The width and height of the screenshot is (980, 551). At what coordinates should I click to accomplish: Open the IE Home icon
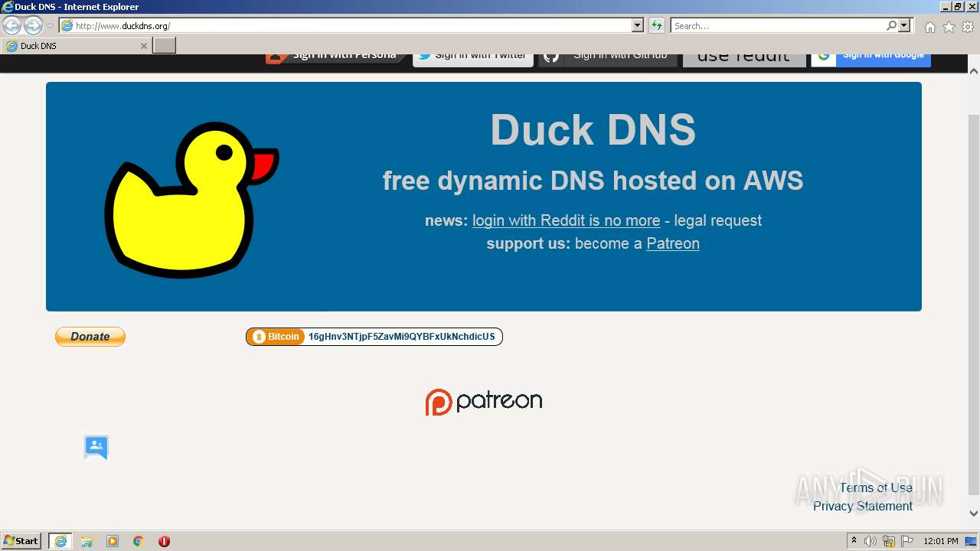click(929, 27)
